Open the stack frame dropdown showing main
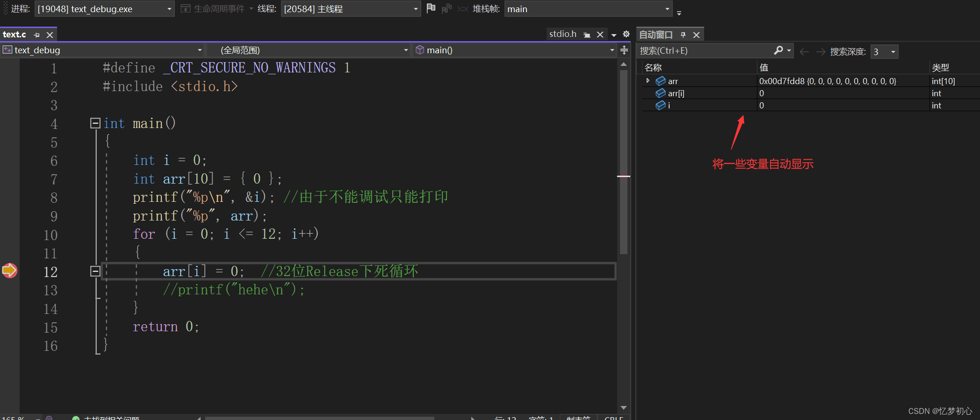The width and height of the screenshot is (980, 420). tap(588, 9)
